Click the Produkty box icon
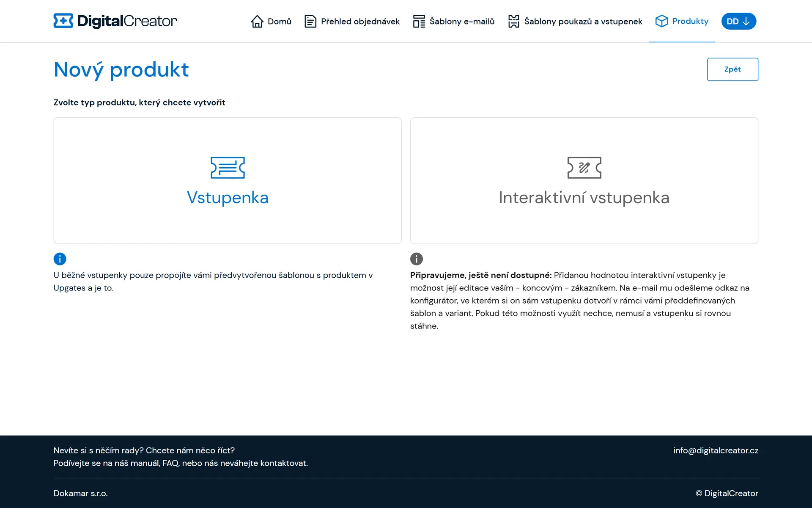 662,21
